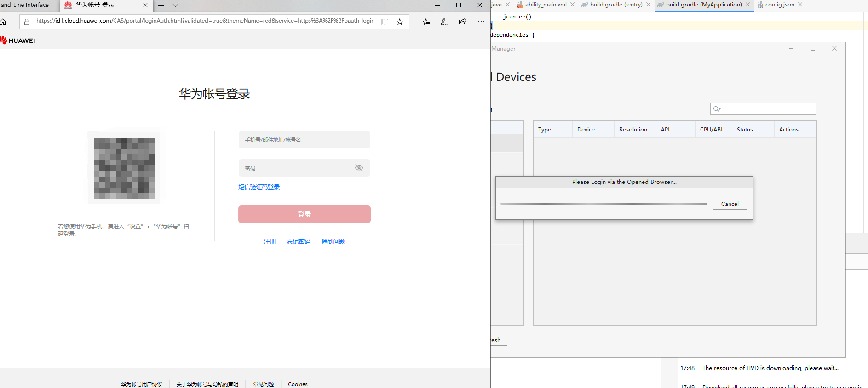The height and width of the screenshot is (388, 868).
Task: Click the 遇到问题 link
Action: click(x=333, y=241)
